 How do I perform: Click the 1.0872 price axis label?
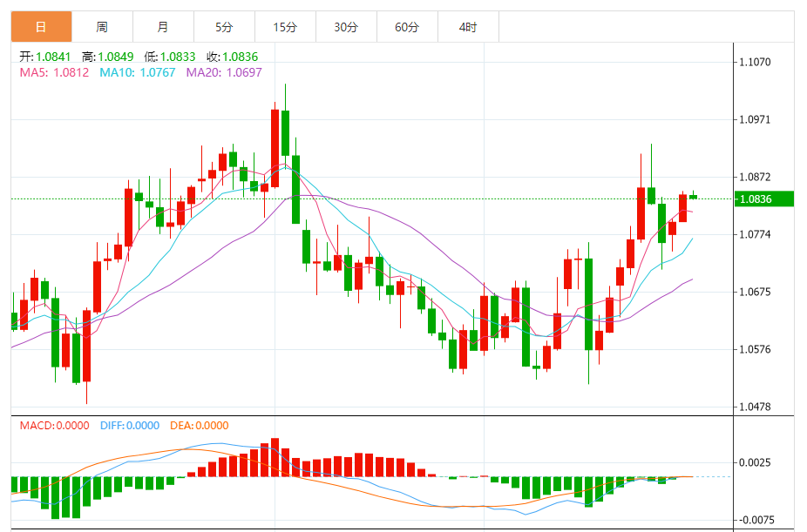point(755,178)
